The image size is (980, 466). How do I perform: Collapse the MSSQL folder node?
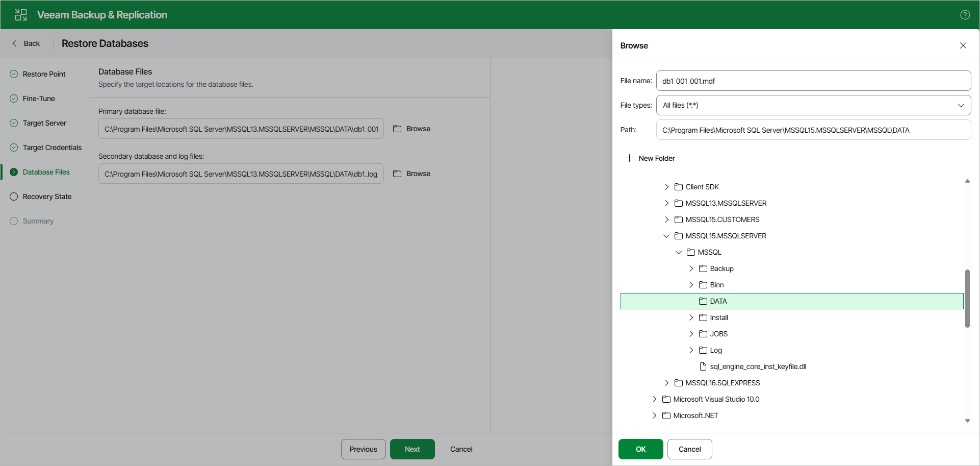(x=679, y=252)
